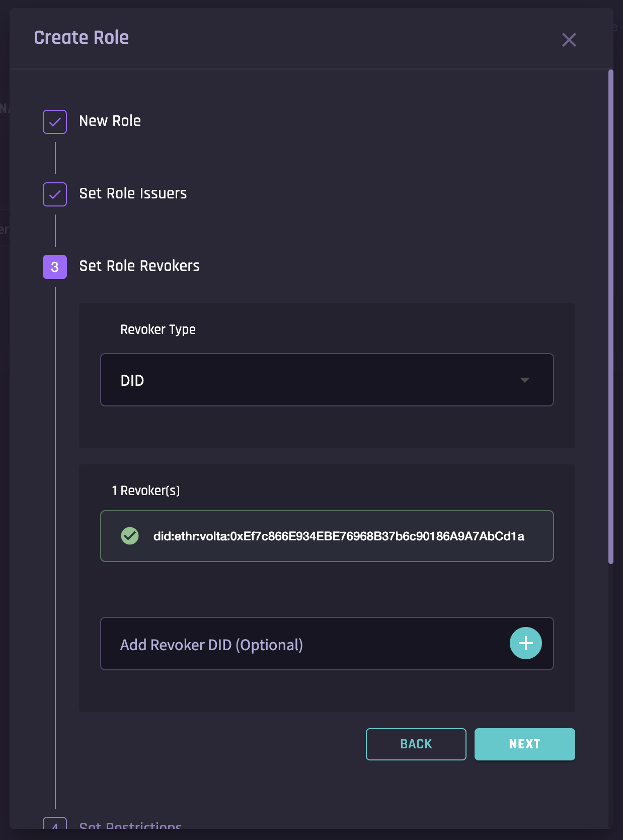Select the Set Role Revokers step label
623x840 pixels.
[139, 266]
